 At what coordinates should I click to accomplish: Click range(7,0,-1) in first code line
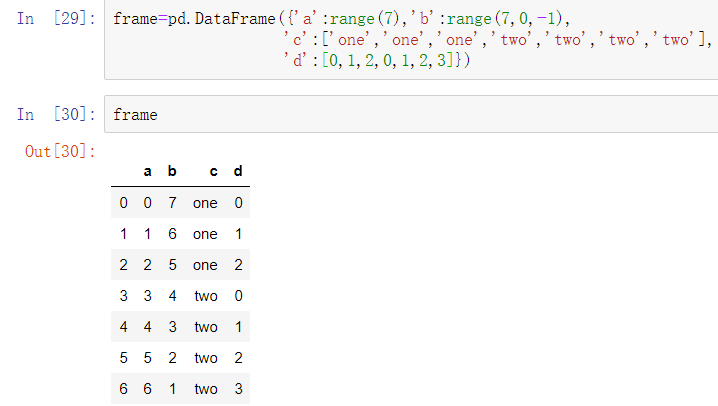click(504, 19)
